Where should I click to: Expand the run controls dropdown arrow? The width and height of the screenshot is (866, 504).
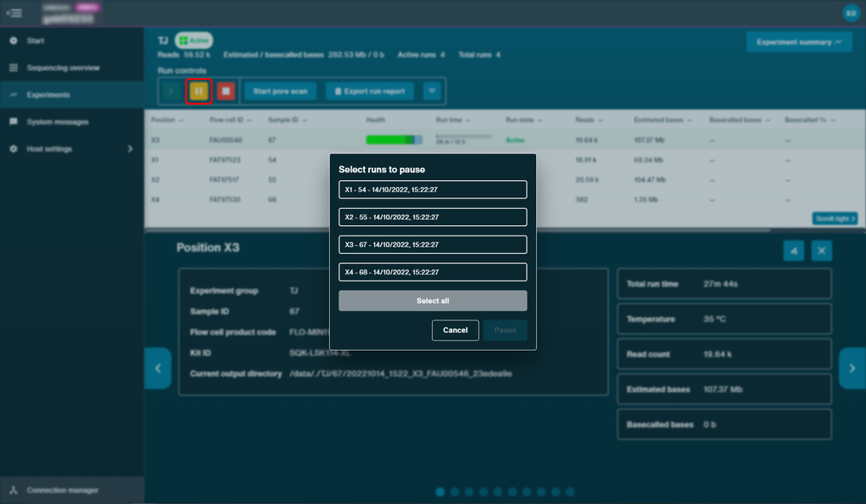[432, 91]
